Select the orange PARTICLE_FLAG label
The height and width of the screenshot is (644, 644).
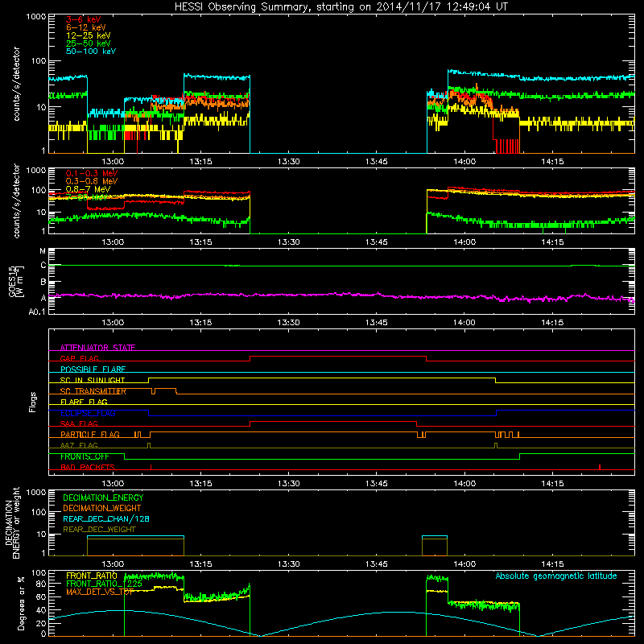coord(90,434)
